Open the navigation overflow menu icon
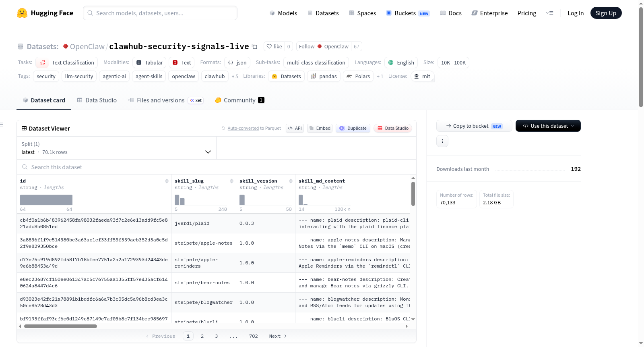Image resolution: width=644 pixels, height=347 pixels. (x=549, y=13)
